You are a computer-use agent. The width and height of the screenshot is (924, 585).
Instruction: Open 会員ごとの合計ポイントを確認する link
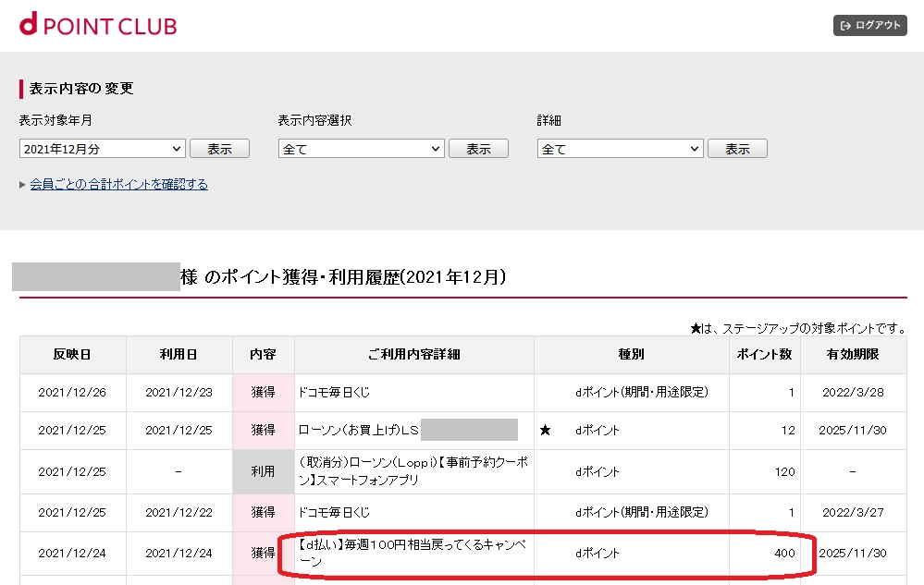coord(119,184)
